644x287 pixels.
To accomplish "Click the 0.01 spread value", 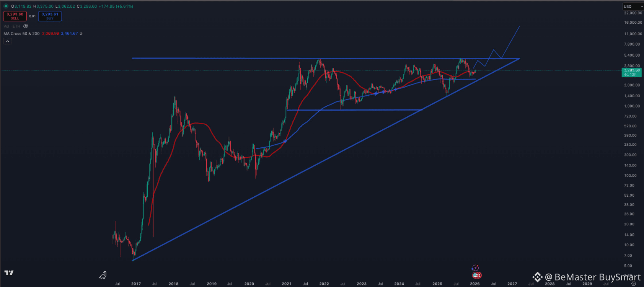I will coord(33,16).
